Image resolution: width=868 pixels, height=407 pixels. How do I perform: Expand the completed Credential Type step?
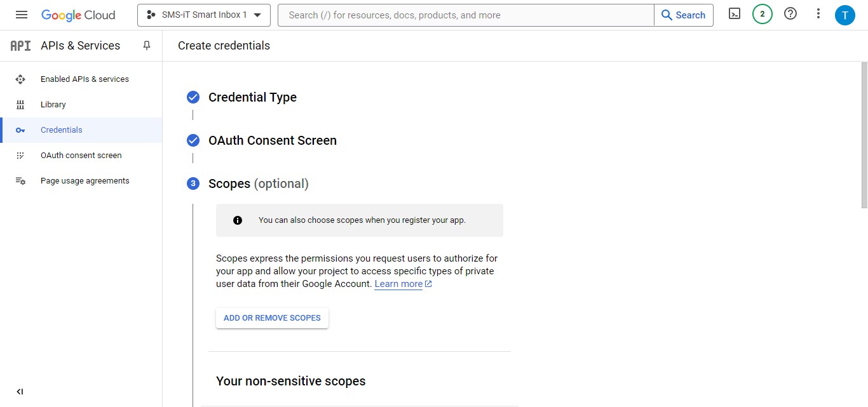coord(252,97)
